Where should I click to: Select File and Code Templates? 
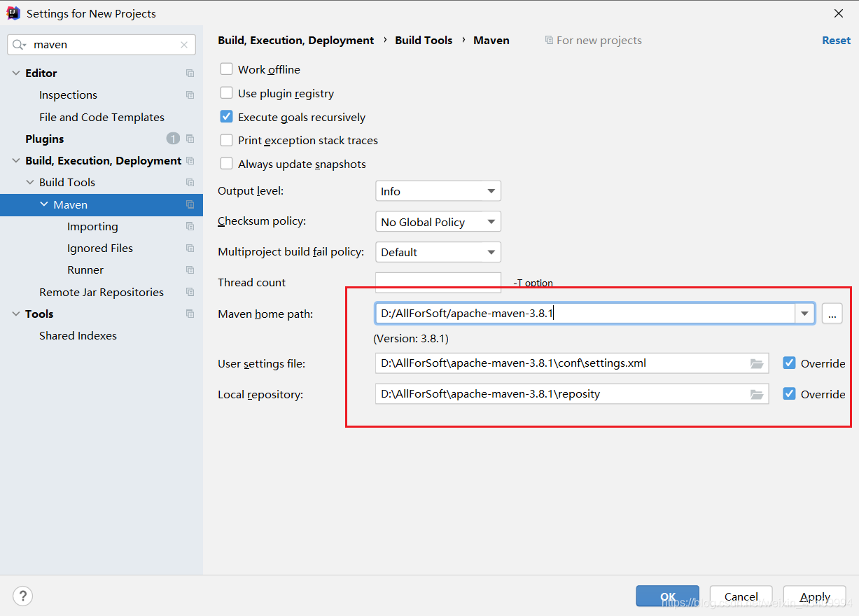tap(102, 117)
